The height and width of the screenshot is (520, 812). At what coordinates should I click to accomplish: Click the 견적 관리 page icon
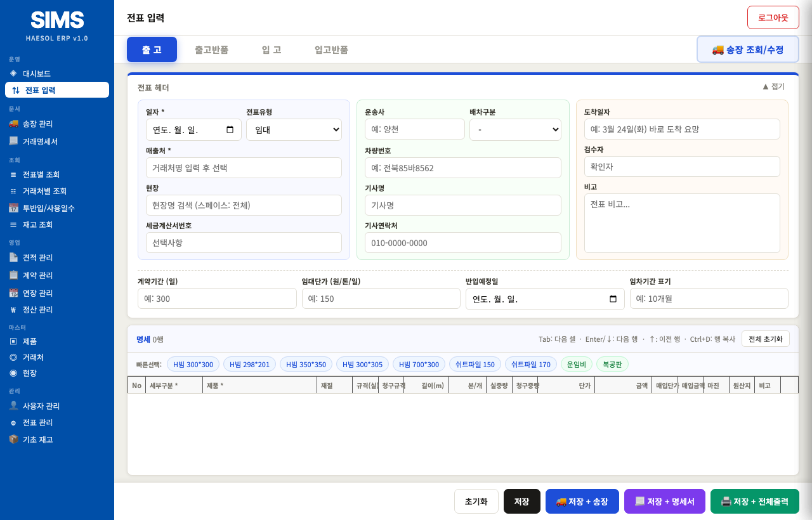pyautogui.click(x=13, y=257)
